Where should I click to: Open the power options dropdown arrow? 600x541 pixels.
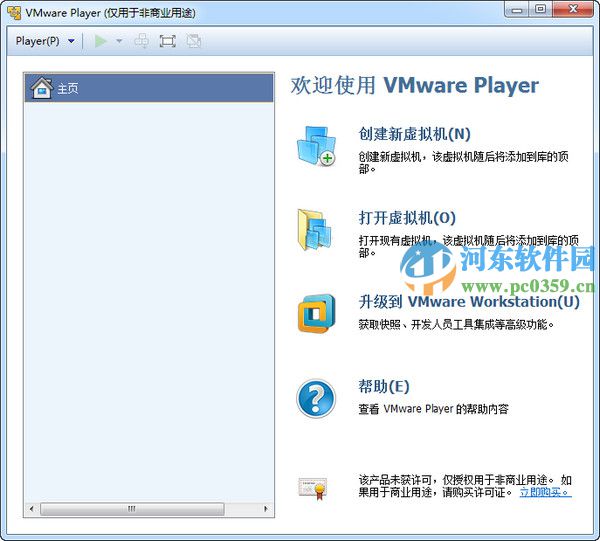(x=119, y=41)
